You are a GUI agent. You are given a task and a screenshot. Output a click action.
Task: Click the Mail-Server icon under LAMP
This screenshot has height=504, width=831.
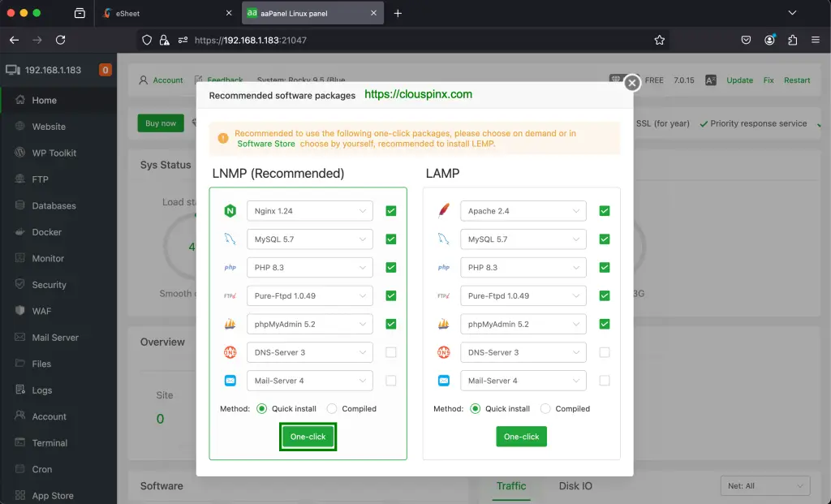[x=443, y=380]
